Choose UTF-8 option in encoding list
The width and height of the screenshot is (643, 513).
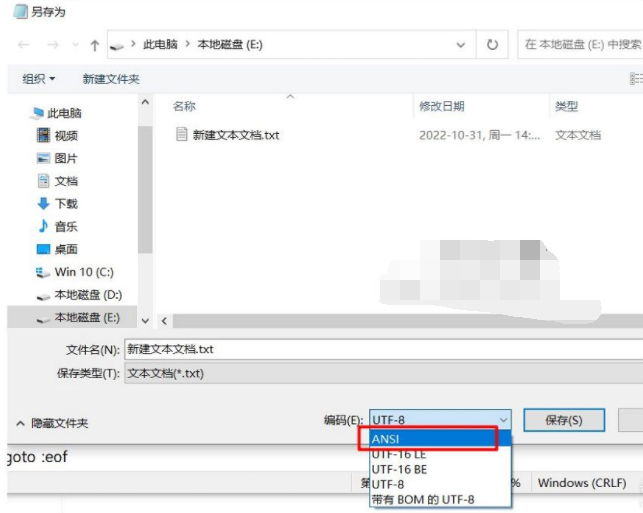440,484
